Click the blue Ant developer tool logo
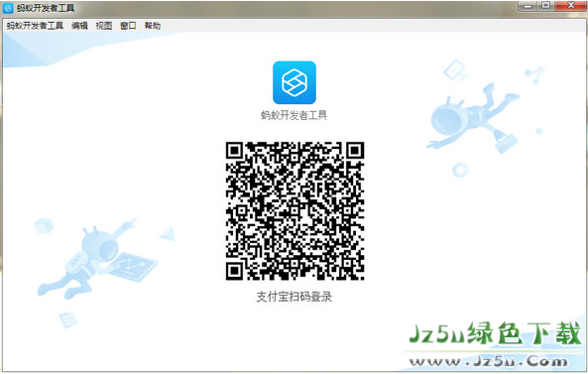 (294, 82)
